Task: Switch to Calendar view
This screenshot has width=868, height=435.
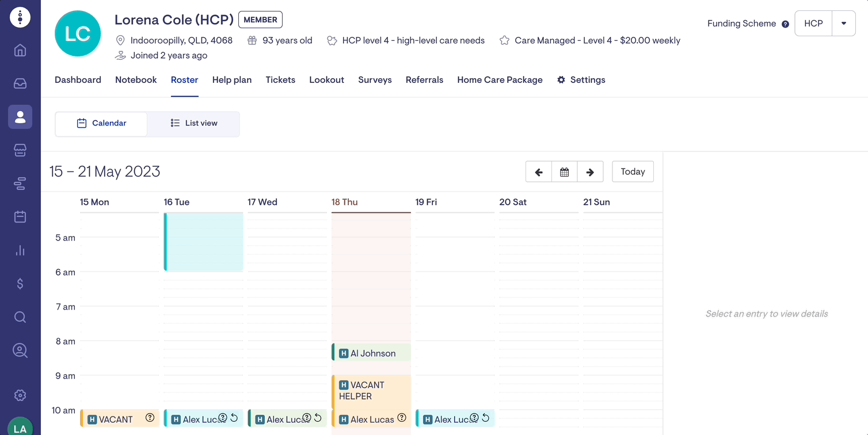Action: 101,123
